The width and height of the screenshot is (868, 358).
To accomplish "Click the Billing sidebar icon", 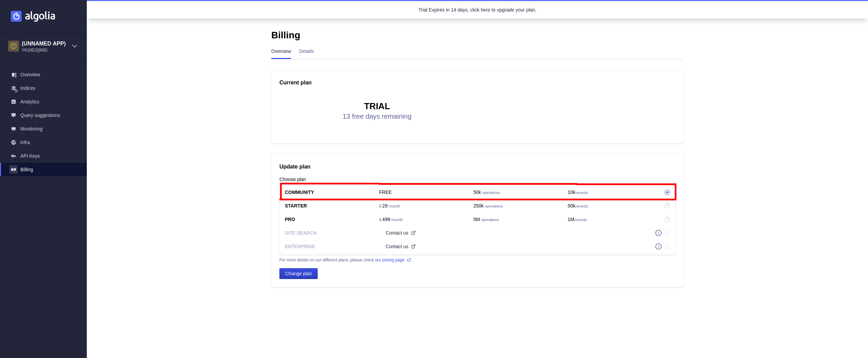I will (14, 170).
